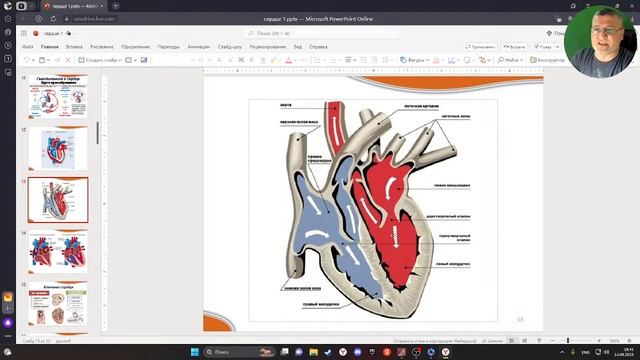Switch to the Анимация tab
640x360 pixels.
click(199, 47)
